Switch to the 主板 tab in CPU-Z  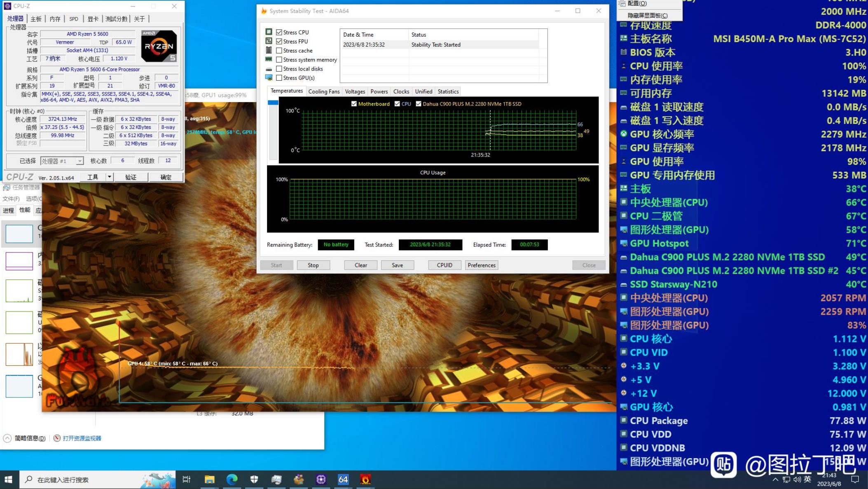point(36,19)
